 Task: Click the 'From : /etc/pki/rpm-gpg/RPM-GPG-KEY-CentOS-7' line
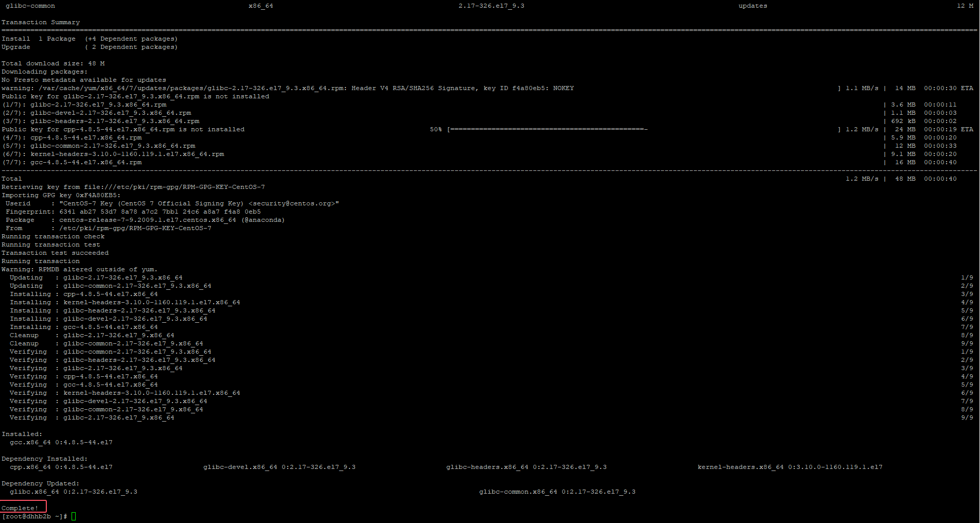109,228
